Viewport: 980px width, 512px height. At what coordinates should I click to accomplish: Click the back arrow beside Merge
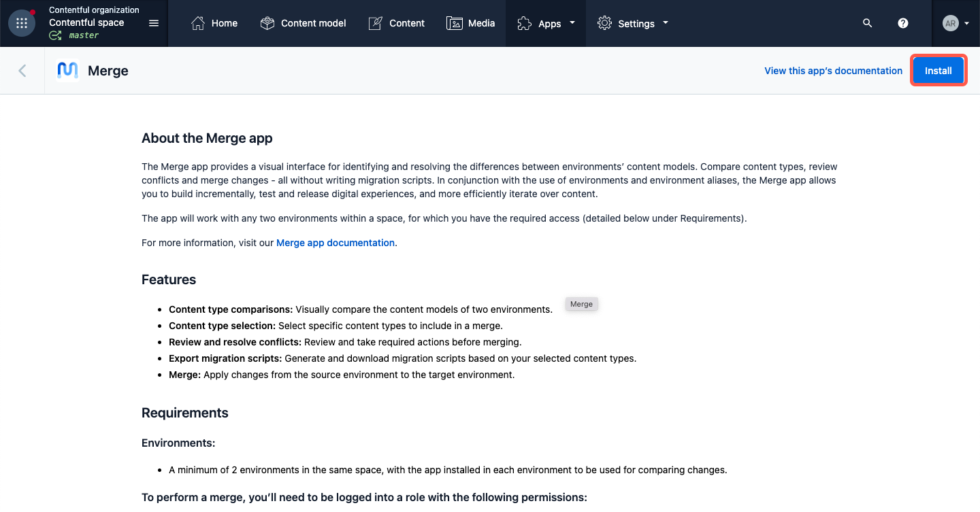pyautogui.click(x=22, y=70)
